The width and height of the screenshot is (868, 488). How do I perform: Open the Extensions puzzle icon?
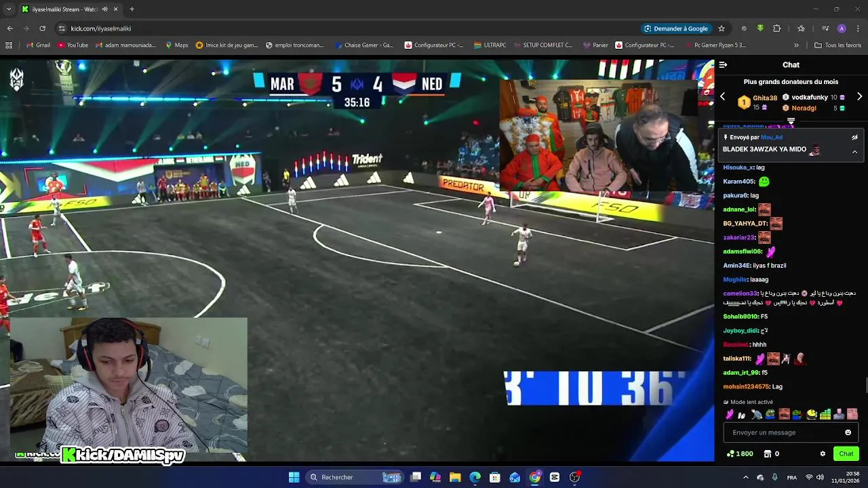click(777, 28)
